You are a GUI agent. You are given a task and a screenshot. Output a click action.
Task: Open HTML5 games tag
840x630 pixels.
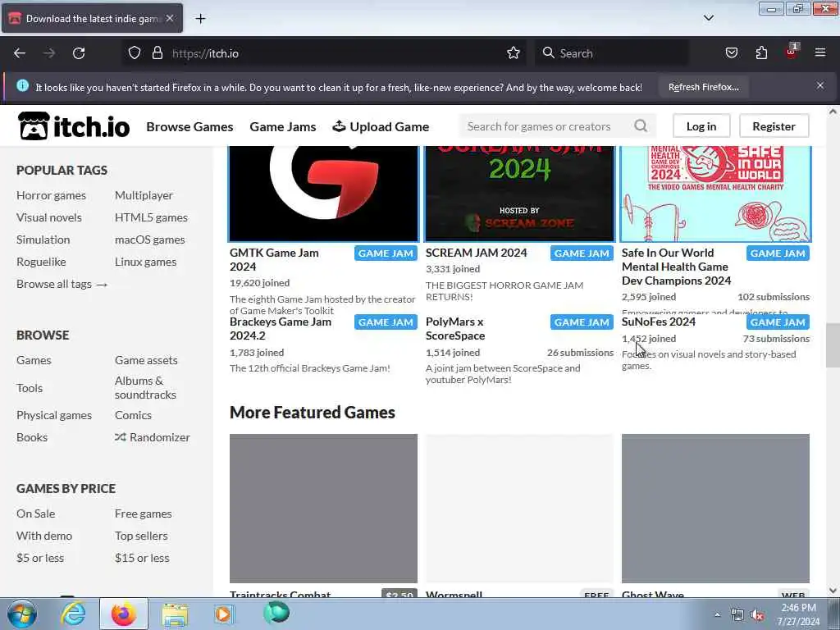point(151,217)
